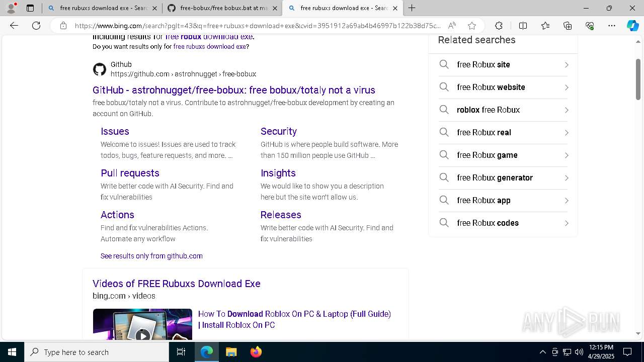Show hidden system tray icons chevron
Viewport: 644px width, 362px height.
(542, 352)
